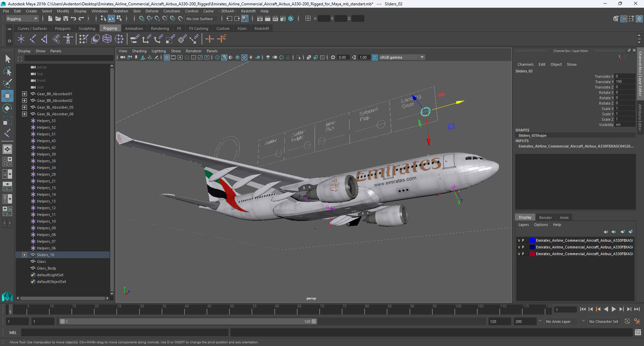Open the Render View clapperboard icon
The image size is (644, 346).
[x=260, y=19]
